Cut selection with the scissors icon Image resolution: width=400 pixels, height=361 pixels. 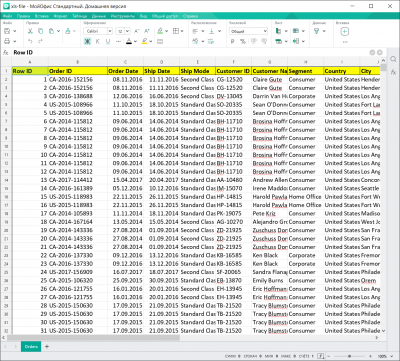click(30, 31)
